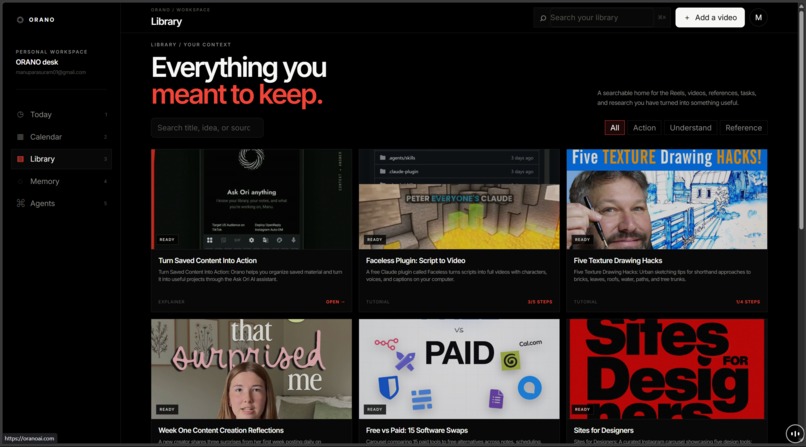The image size is (806, 447).
Task: Click the Search title, idea, or source field
Action: pyautogui.click(x=207, y=128)
